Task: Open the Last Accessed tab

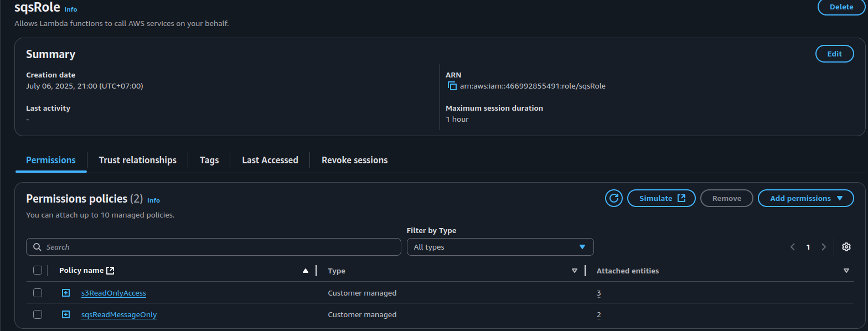Action: tap(270, 160)
